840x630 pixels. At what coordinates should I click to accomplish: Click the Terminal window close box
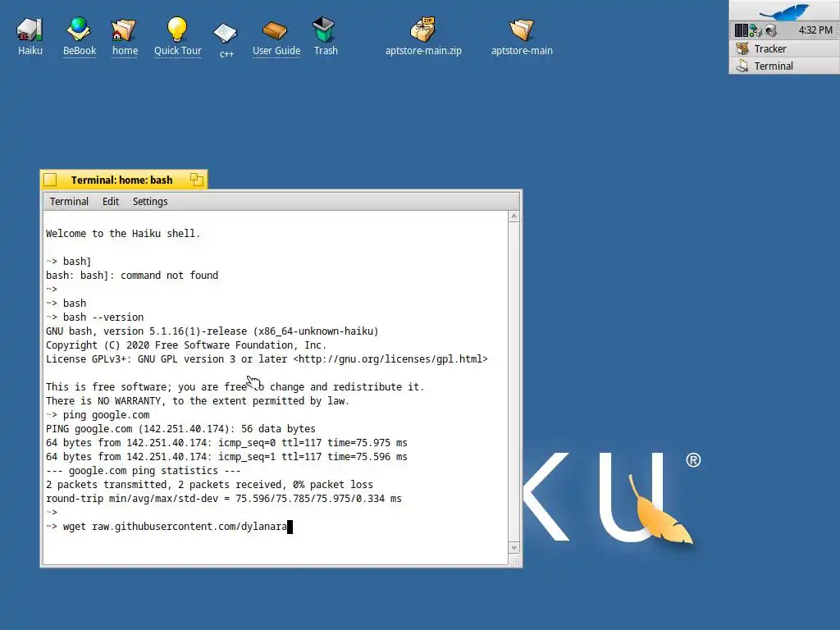click(x=50, y=180)
